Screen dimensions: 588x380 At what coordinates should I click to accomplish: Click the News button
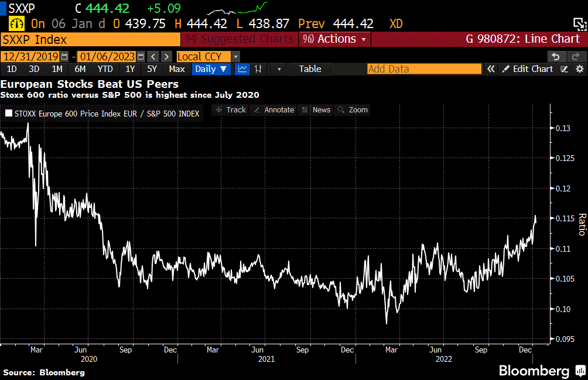pyautogui.click(x=316, y=110)
